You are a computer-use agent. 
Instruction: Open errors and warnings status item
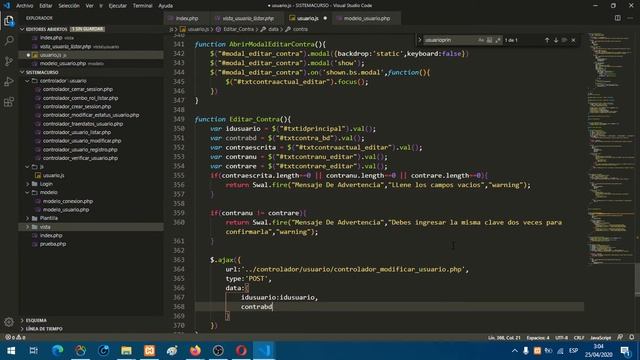(15, 338)
